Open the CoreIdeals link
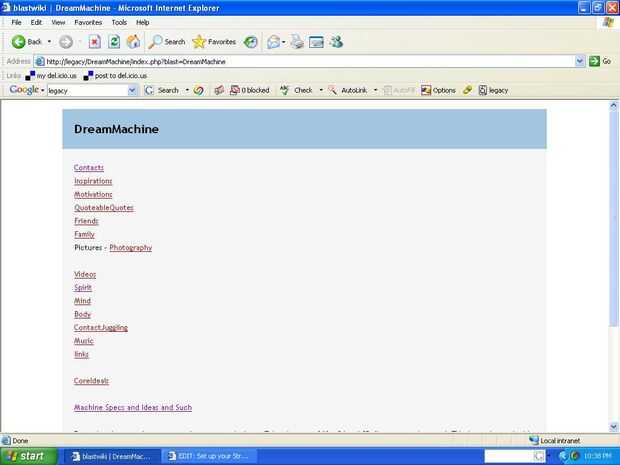Viewport: 620px width, 465px height. (x=91, y=381)
